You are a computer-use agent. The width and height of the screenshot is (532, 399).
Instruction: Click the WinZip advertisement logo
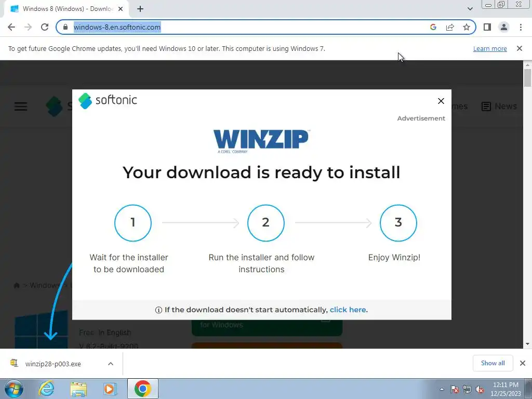[x=261, y=141]
